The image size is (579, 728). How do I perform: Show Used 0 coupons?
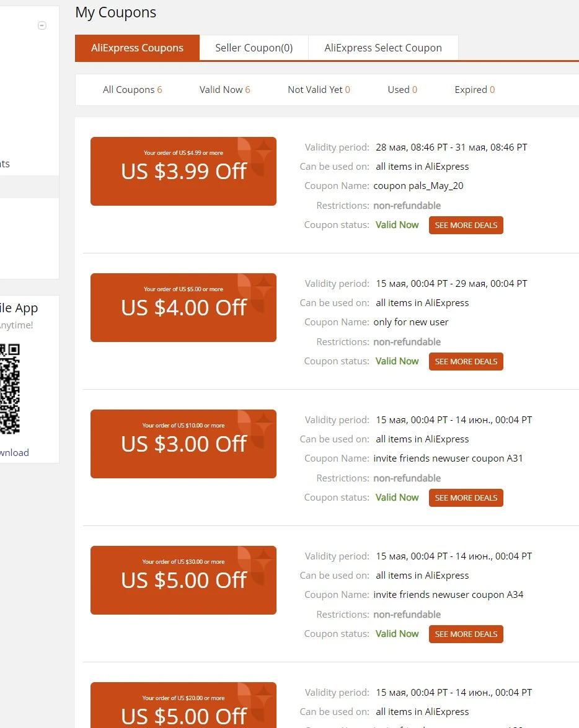pyautogui.click(x=402, y=90)
